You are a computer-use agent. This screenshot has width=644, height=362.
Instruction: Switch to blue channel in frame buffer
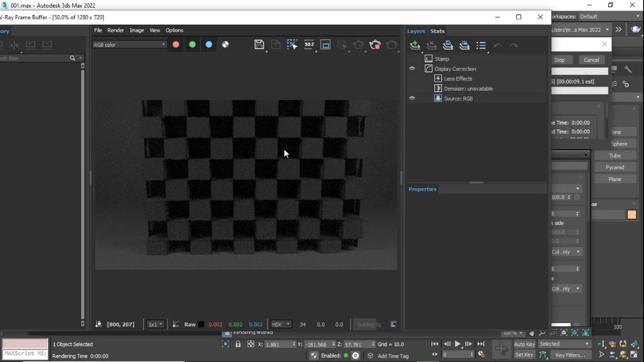[x=209, y=44]
